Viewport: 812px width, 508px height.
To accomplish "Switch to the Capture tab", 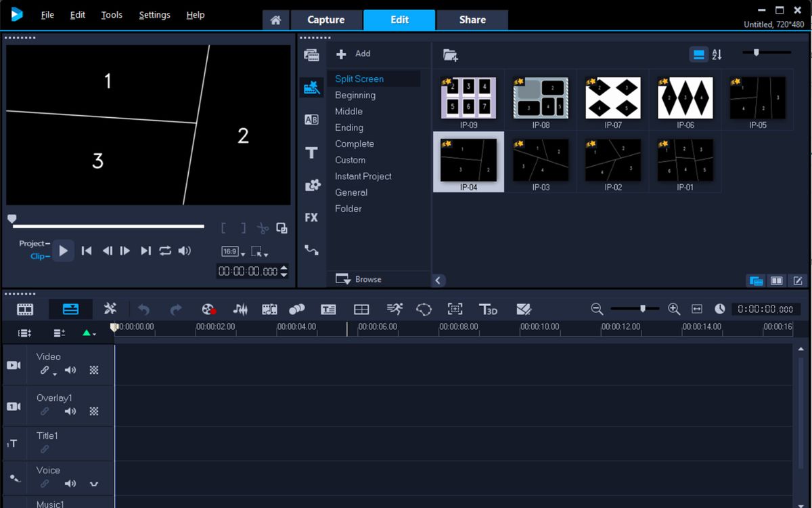I will (x=326, y=20).
